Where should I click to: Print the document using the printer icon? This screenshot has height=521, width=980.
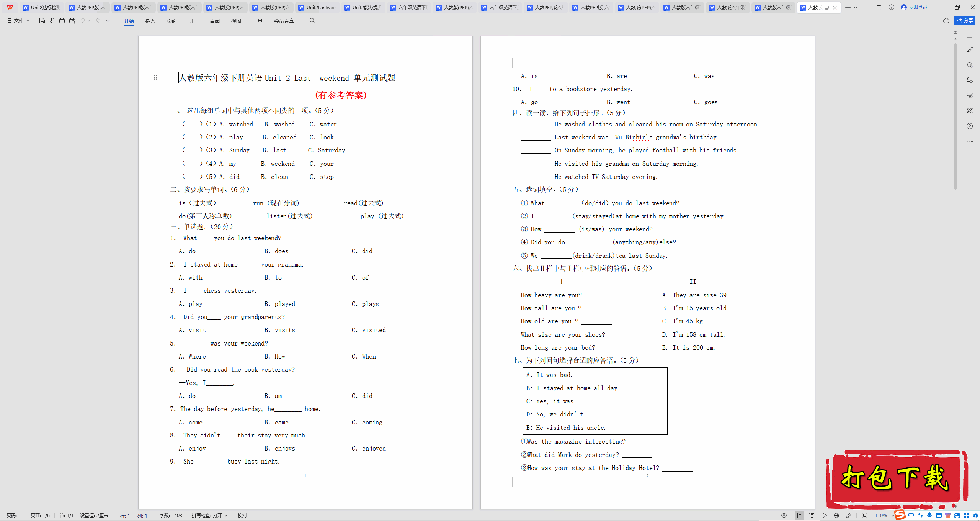click(x=62, y=21)
